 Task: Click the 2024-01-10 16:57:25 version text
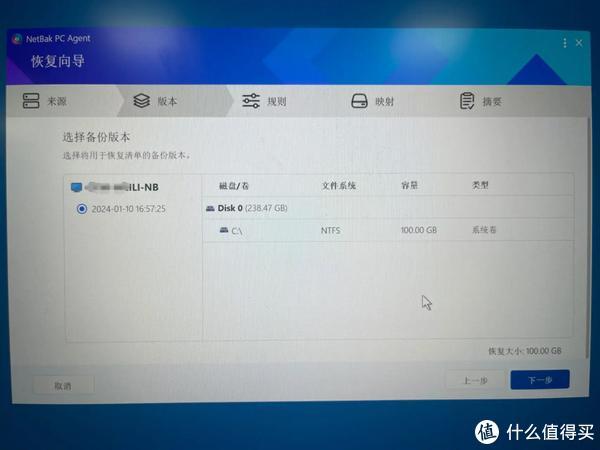click(x=129, y=209)
